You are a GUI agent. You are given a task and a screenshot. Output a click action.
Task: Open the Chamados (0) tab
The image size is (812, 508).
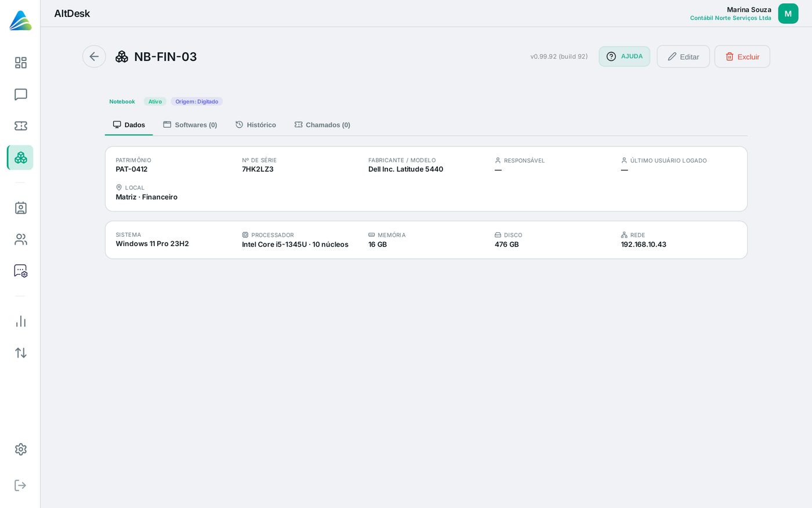pyautogui.click(x=322, y=125)
